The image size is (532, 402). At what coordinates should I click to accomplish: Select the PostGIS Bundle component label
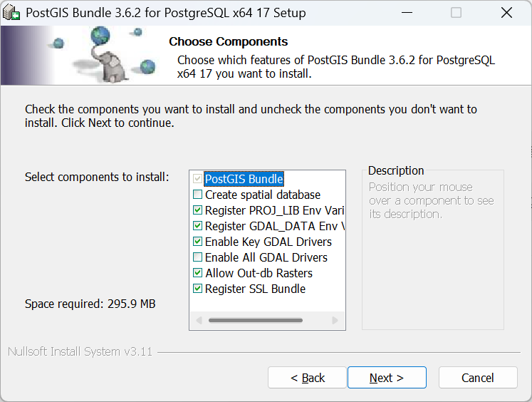(244, 179)
